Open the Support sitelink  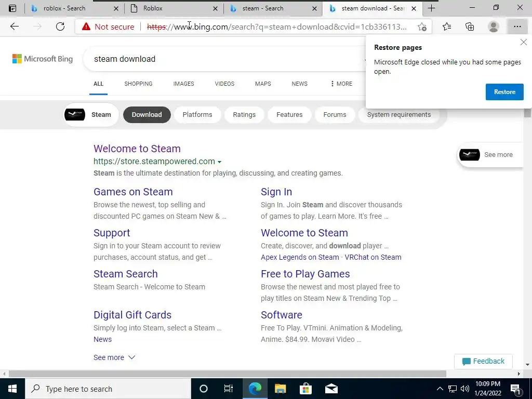point(112,233)
